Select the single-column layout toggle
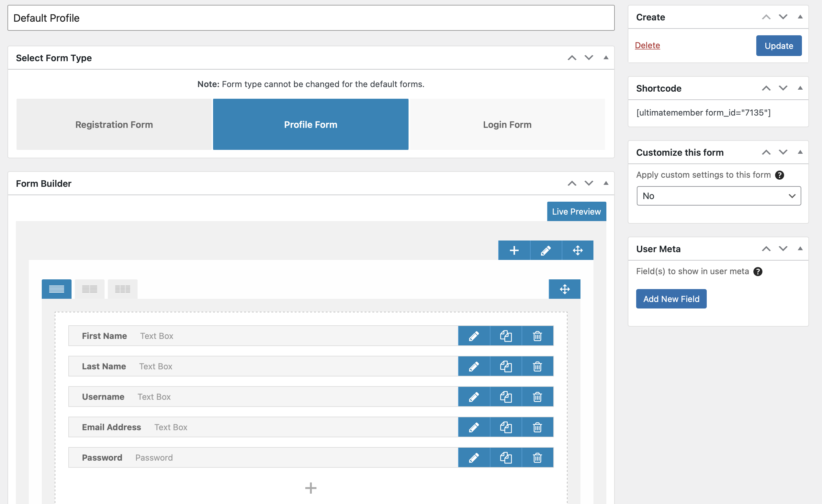822x504 pixels. (x=56, y=289)
